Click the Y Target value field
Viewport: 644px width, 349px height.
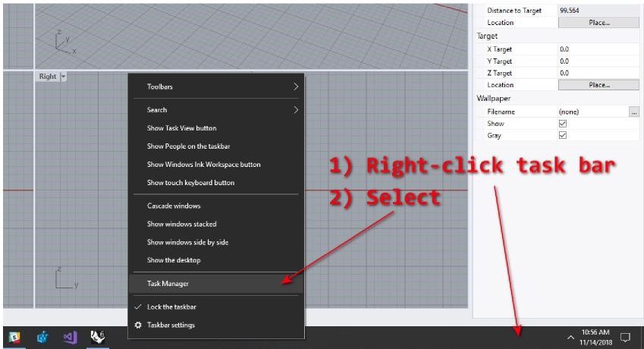(598, 61)
